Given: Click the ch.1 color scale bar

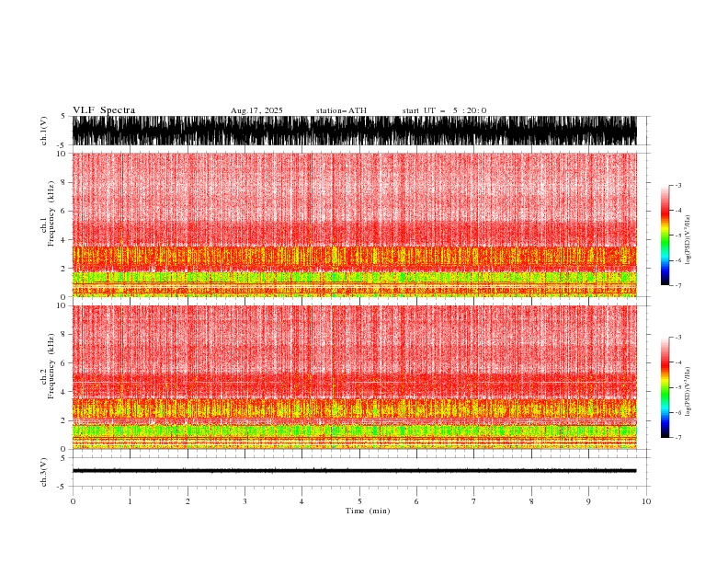Looking at the screenshot, I should click(x=665, y=236).
